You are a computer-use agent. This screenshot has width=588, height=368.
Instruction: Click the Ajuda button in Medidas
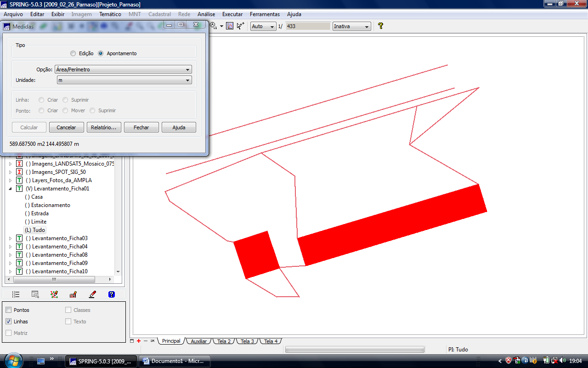point(179,127)
